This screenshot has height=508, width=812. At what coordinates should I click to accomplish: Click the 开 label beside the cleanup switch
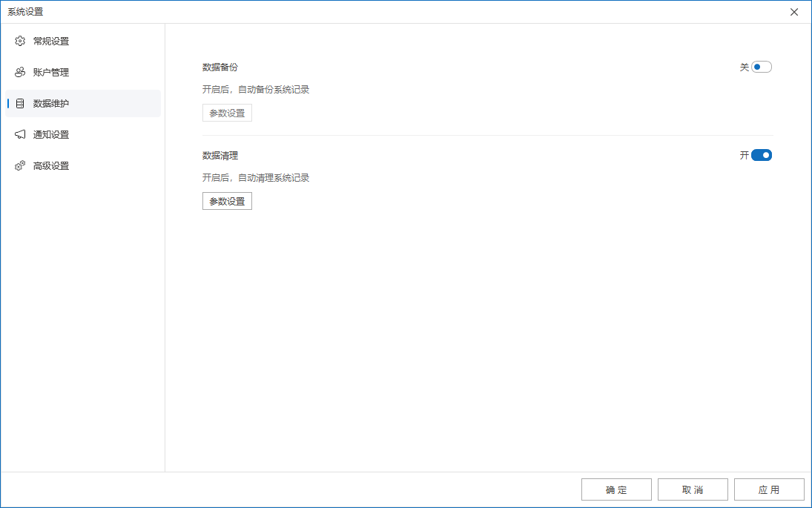tap(744, 155)
